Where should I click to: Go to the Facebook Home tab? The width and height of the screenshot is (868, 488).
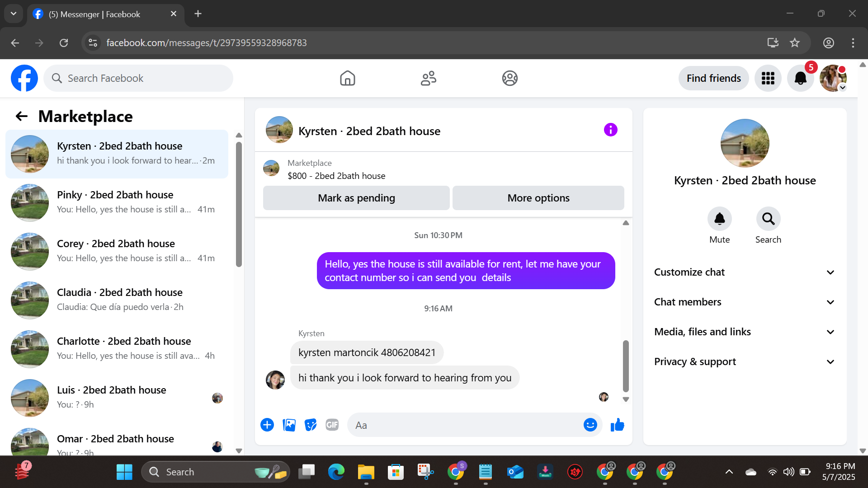(347, 78)
